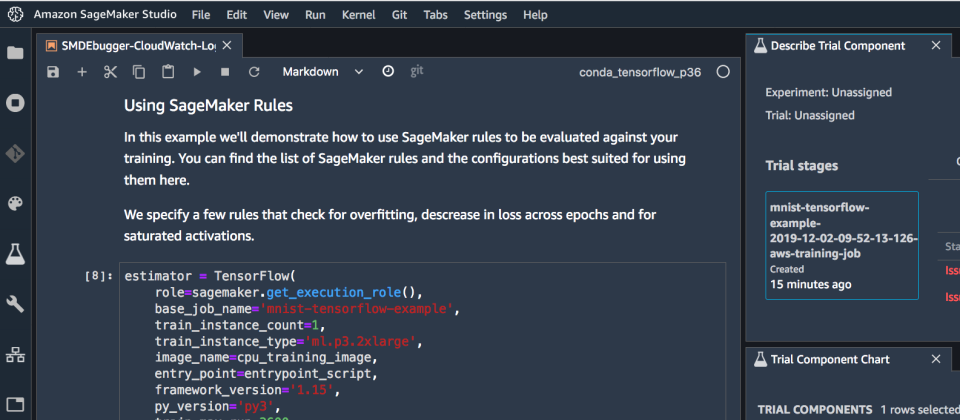Click the paragraph about overfitting rules
Screen dimensions: 960x420
(x=391, y=225)
